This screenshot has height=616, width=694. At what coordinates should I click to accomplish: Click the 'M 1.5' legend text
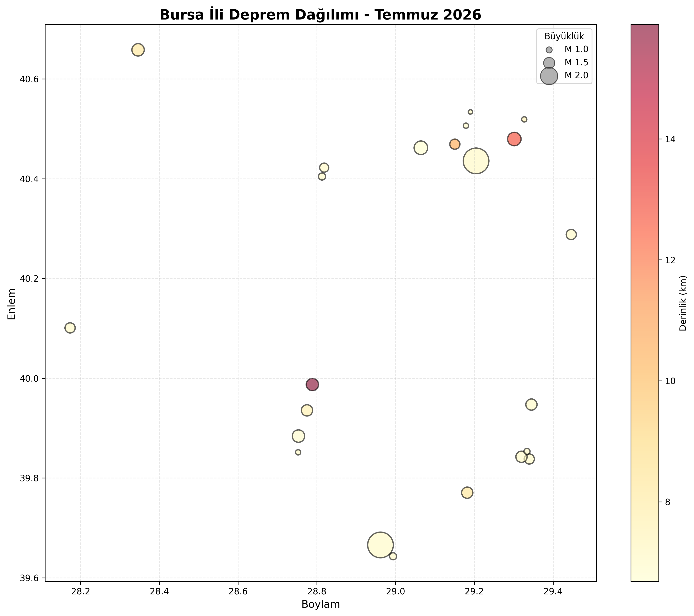[576, 62]
